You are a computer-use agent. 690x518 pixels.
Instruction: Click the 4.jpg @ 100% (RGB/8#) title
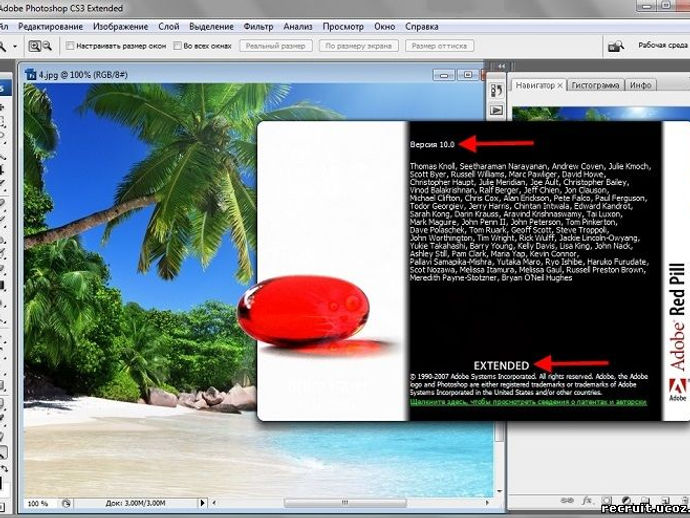[x=83, y=75]
